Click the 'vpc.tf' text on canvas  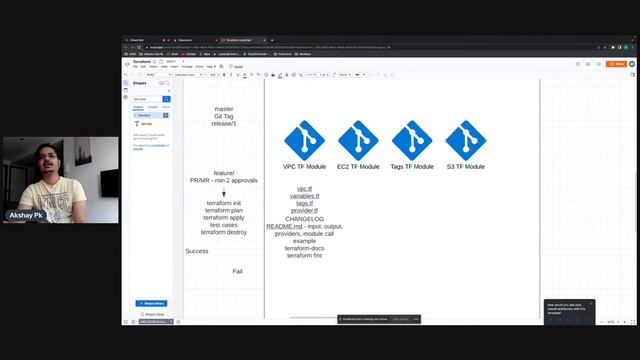pos(304,189)
